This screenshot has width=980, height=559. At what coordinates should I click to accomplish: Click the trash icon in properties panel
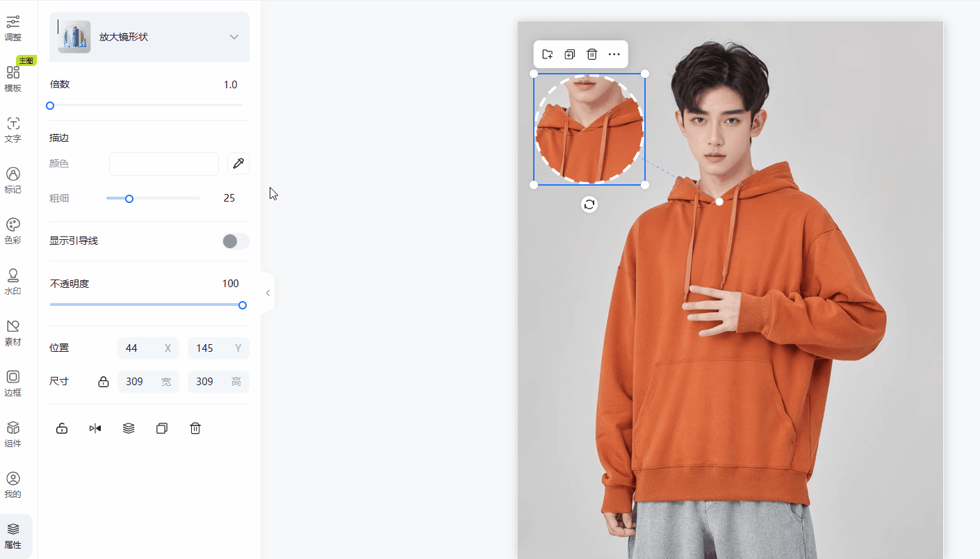pyautogui.click(x=195, y=428)
